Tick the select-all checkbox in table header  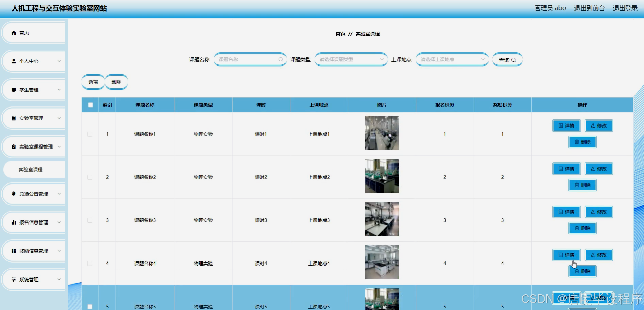click(x=90, y=105)
